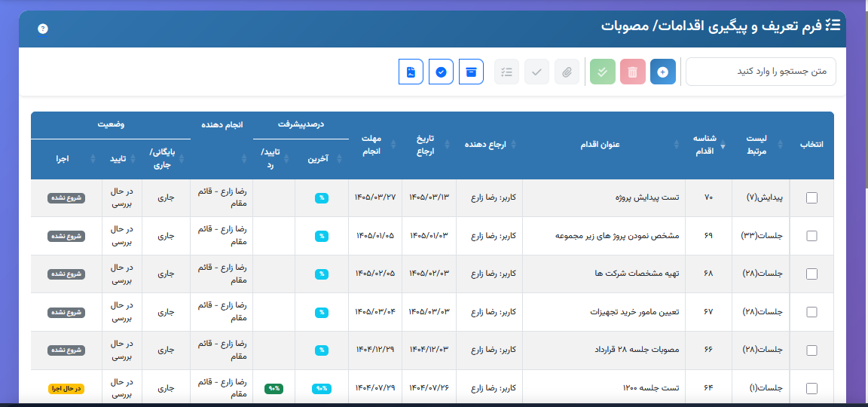Viewport: 868px width, 407px height.
Task: Sort by ارجاع دهنده column arrows
Action: tap(513, 145)
